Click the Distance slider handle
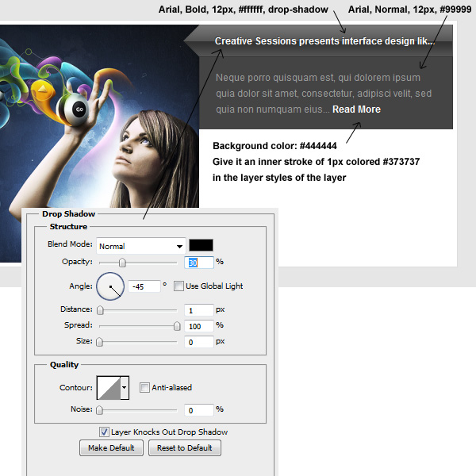The image size is (476, 476). coord(100,310)
